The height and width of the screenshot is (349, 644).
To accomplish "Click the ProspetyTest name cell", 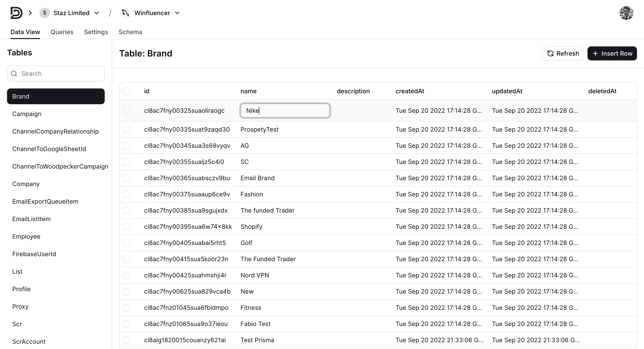I will point(260,129).
